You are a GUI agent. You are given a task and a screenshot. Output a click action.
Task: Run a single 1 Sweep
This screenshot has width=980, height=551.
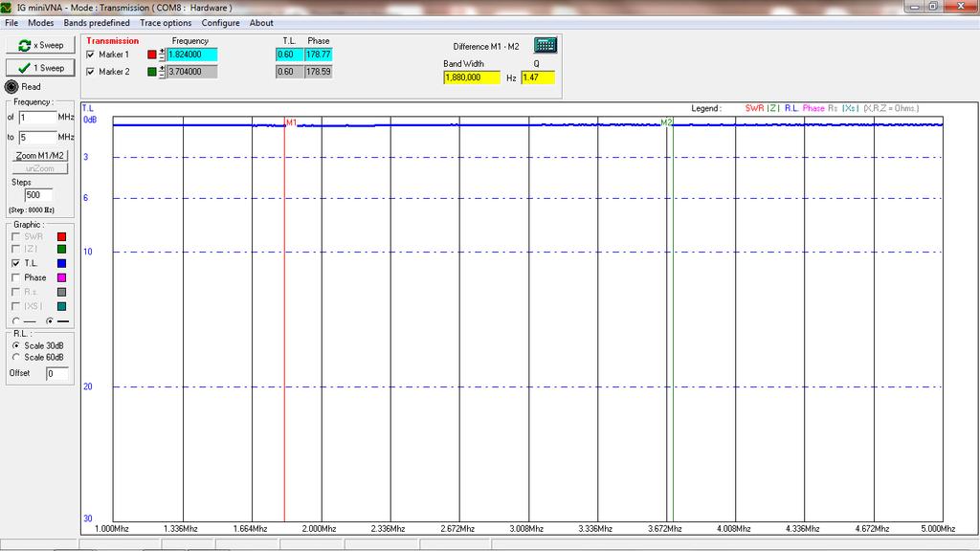40,68
